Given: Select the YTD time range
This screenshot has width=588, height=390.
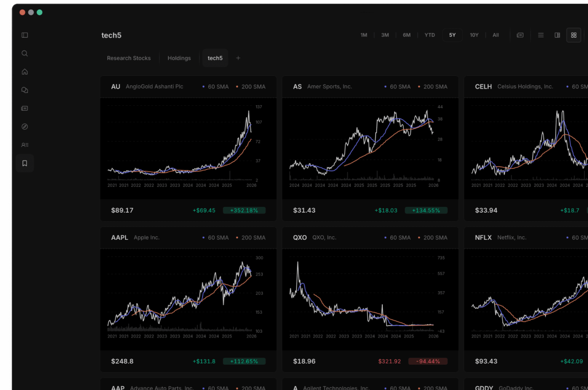Looking at the screenshot, I should pos(430,35).
